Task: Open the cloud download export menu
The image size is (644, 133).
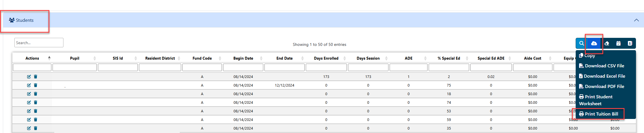Action: point(594,43)
